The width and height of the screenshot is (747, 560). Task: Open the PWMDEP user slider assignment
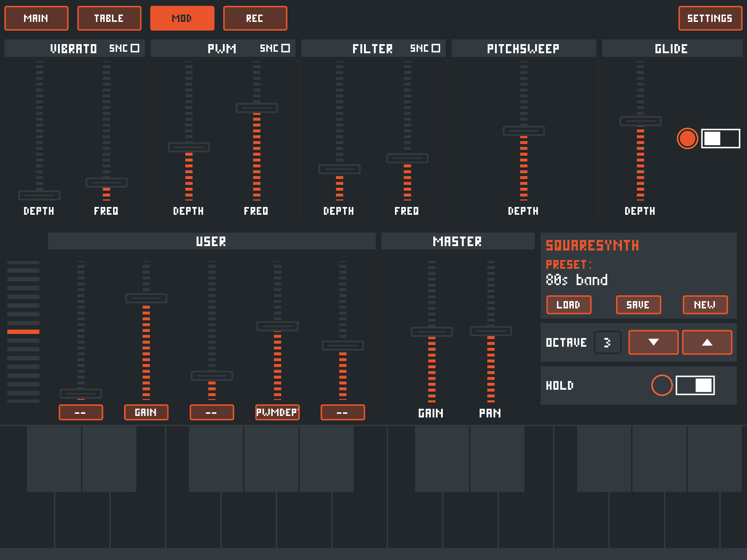click(x=277, y=412)
